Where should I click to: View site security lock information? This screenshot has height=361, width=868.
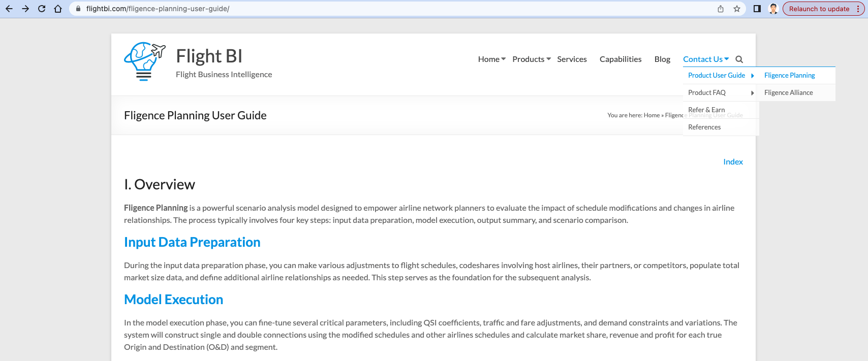(78, 9)
